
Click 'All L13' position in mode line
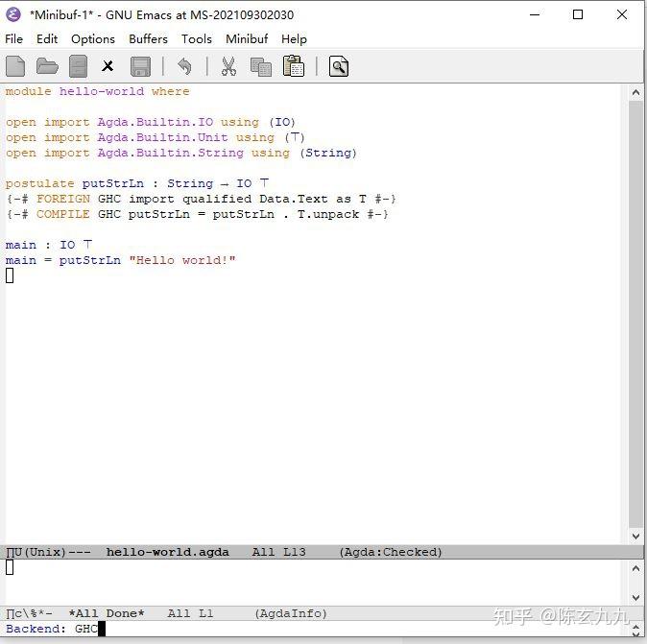click(279, 552)
